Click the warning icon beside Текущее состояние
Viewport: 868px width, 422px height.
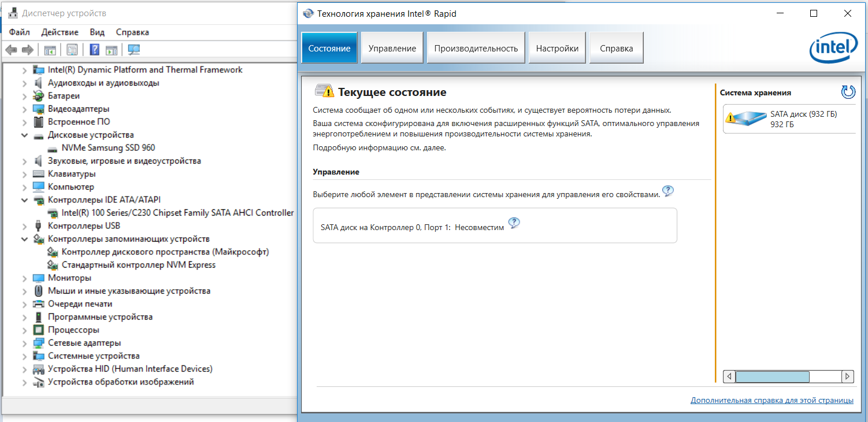[324, 91]
